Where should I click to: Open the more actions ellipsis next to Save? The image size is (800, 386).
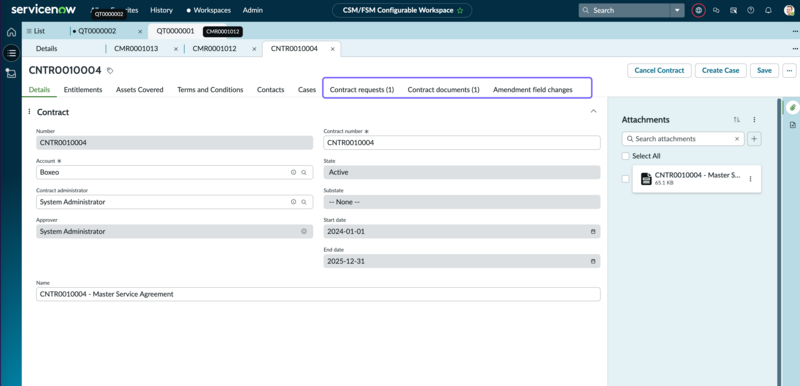[789, 70]
